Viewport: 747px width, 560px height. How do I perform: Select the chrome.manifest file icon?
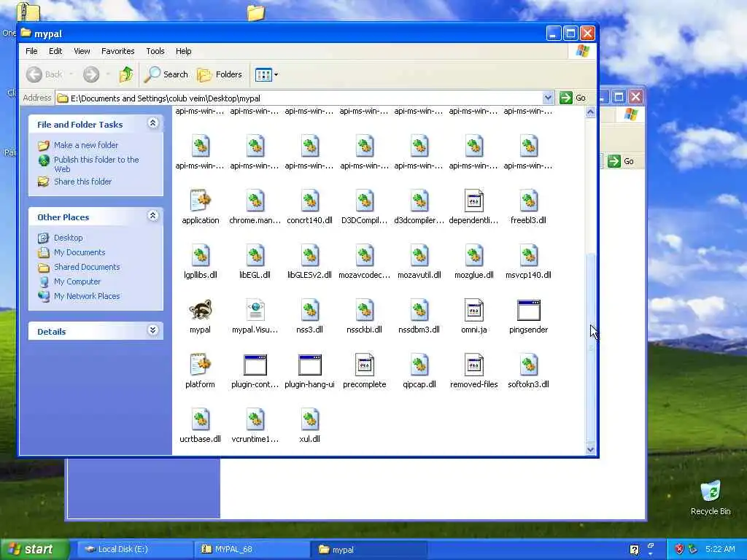point(255,201)
